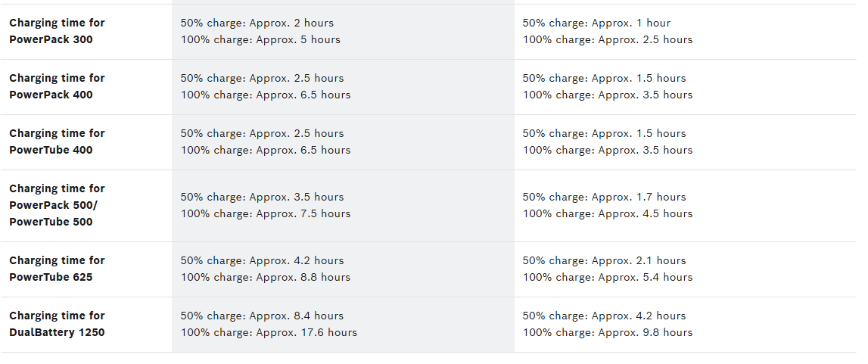The image size is (868, 364).
Task: Click the PowerTube 400 charging time label
Action: coord(57,142)
